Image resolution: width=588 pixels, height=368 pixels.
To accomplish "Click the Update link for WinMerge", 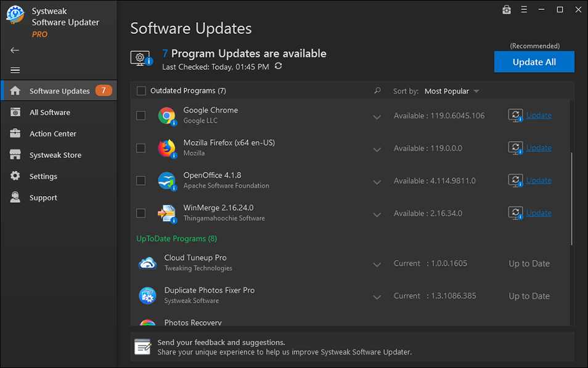I will (x=538, y=212).
